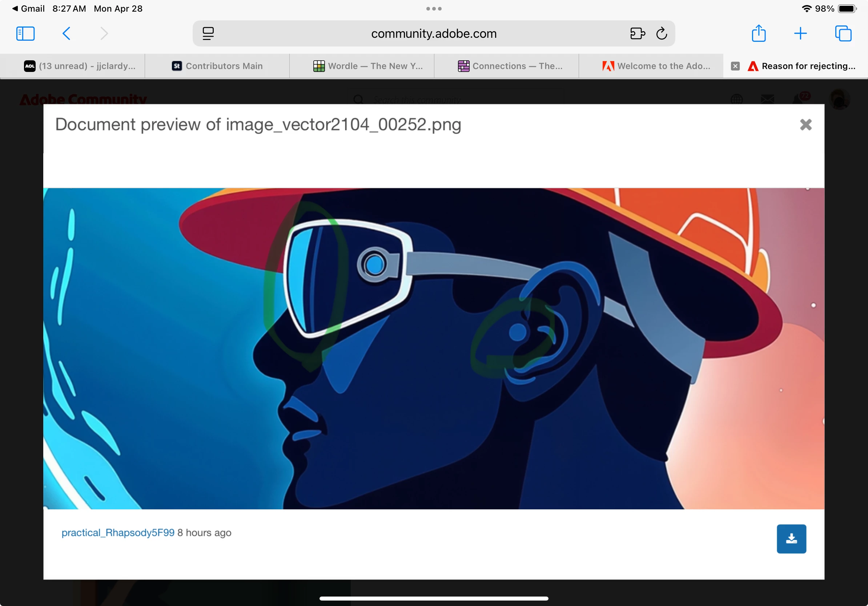Go back to the previous page

[x=66, y=34]
